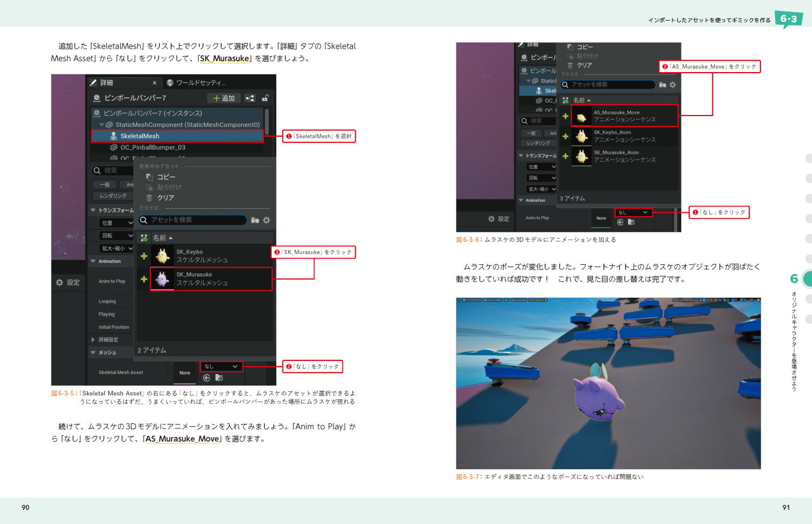The image size is (812, 524).
Task: Choose the AS_Murasuke_Move animation sequence
Action: coord(625,116)
